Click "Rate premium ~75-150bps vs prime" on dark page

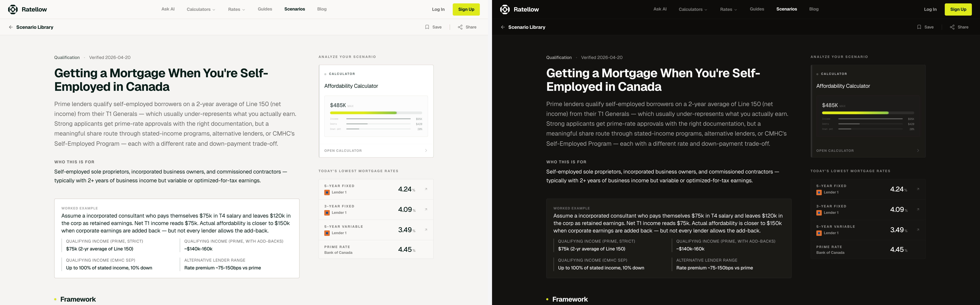click(x=714, y=268)
